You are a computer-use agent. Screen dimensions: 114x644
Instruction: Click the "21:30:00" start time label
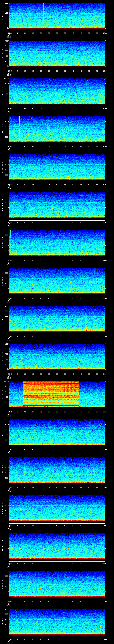(x=9, y=639)
